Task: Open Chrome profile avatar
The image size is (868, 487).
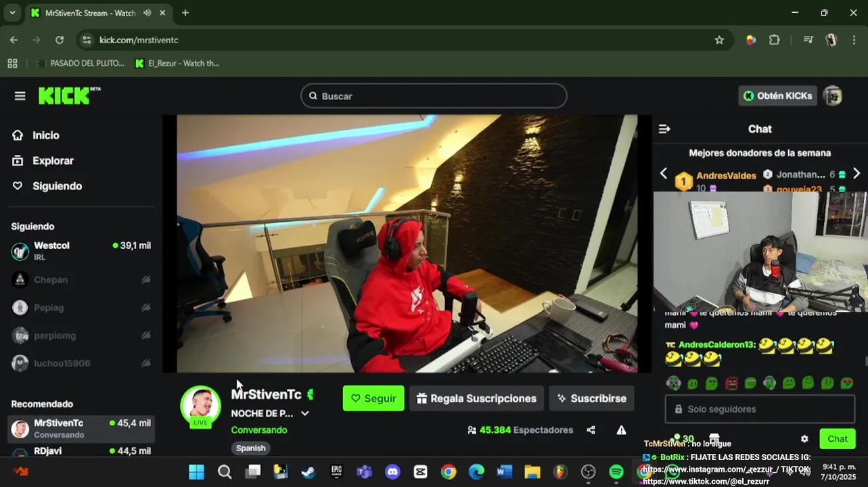Action: point(831,40)
